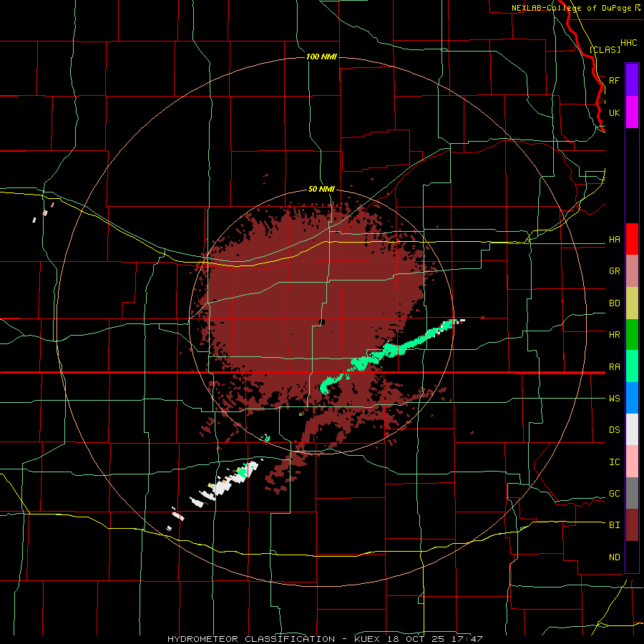Click the DS legend label
644x644 pixels.
pos(614,430)
